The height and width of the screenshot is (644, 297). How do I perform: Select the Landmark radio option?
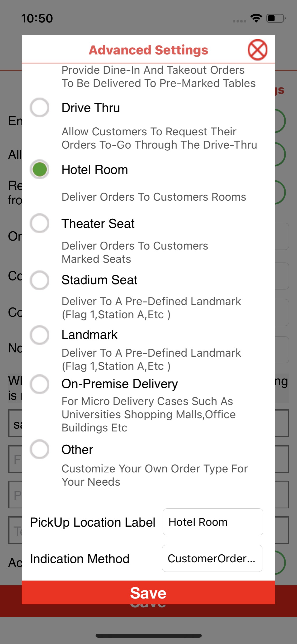click(40, 335)
